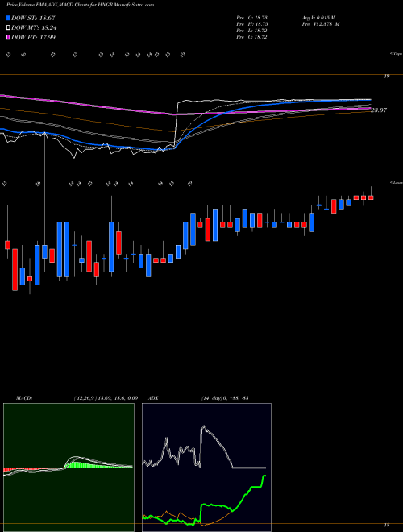This screenshot has width=403, height=532.
Task: Click the 'Pre H: 18.75' high value
Action: click(x=251, y=24)
